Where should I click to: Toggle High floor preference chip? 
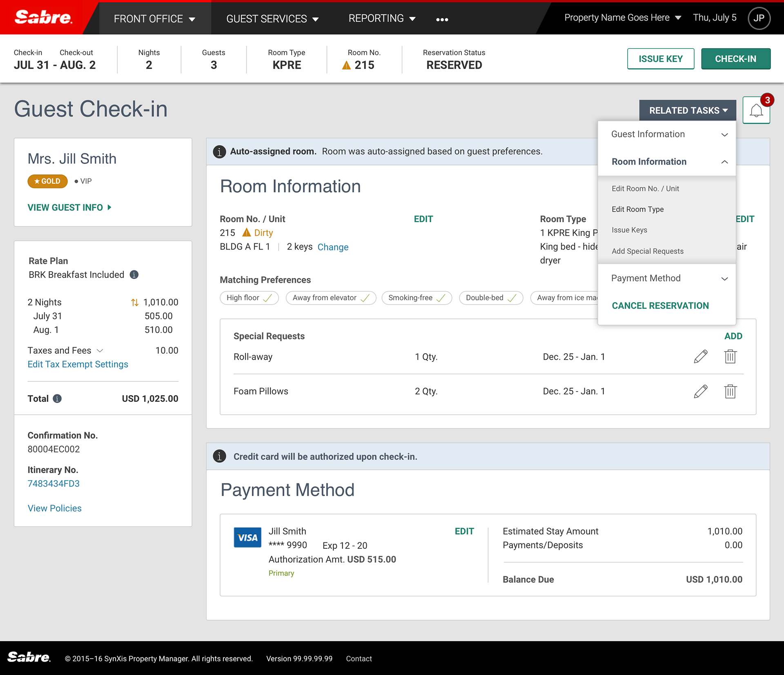click(x=249, y=298)
